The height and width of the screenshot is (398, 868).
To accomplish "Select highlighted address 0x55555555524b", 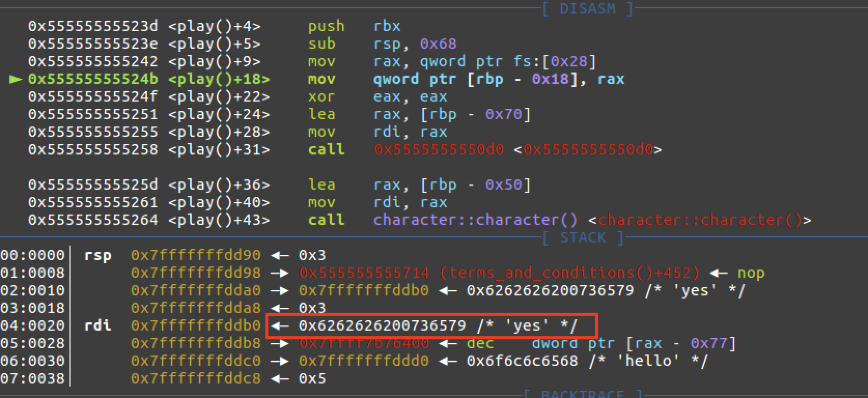I will click(93, 79).
